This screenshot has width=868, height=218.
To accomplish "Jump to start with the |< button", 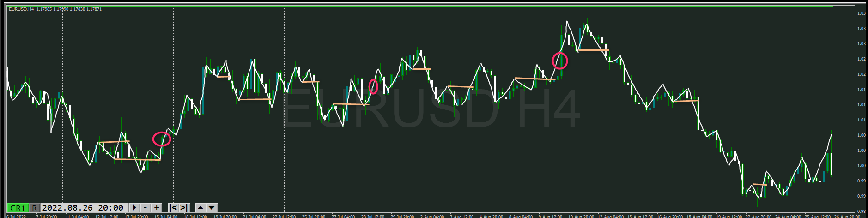I will (174, 208).
